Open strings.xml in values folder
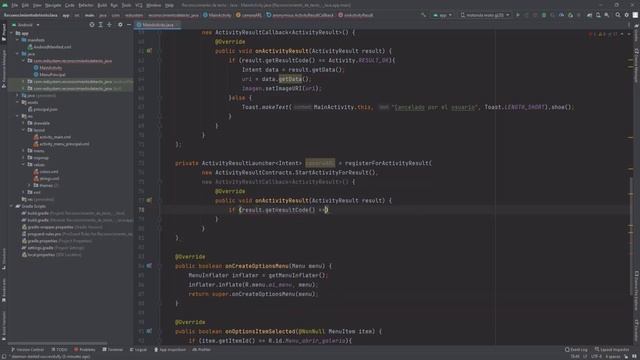The width and height of the screenshot is (640, 360). tap(47, 178)
